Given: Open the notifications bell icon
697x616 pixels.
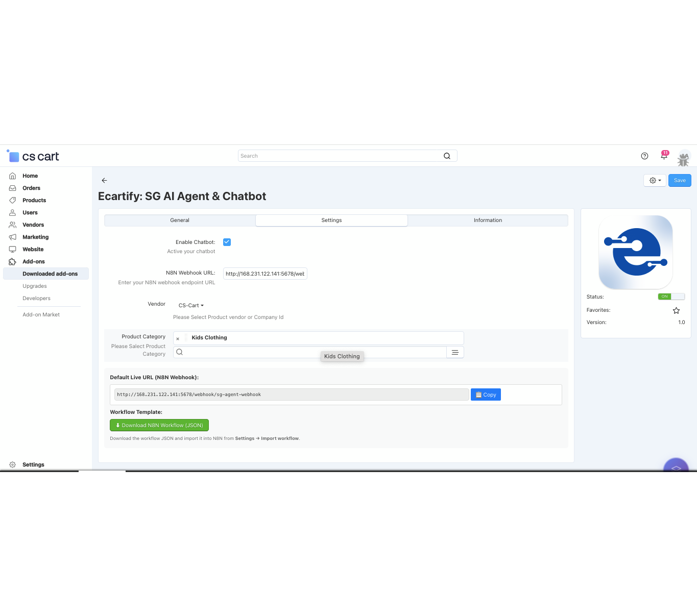Looking at the screenshot, I should pos(664,156).
